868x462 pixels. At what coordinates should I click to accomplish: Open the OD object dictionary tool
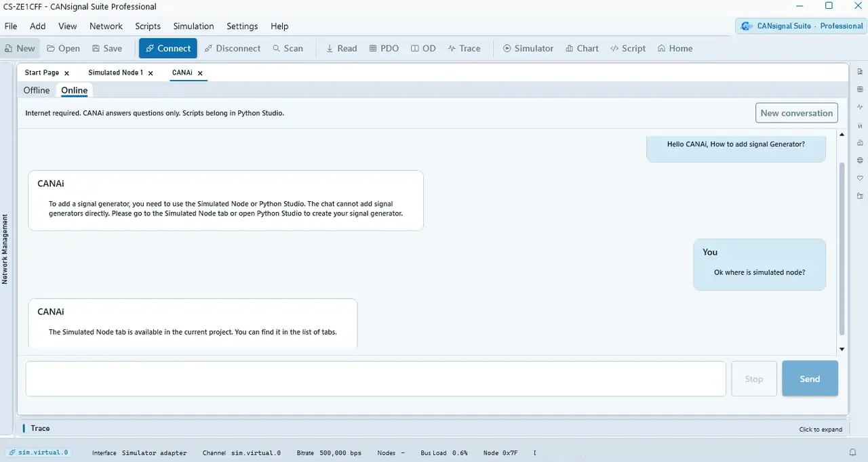[x=423, y=48]
